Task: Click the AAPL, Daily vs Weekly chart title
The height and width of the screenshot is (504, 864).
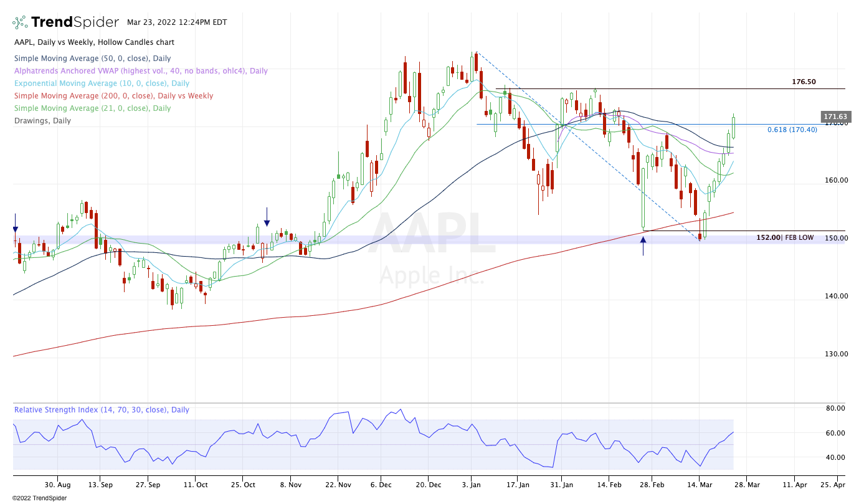Action: [95, 42]
